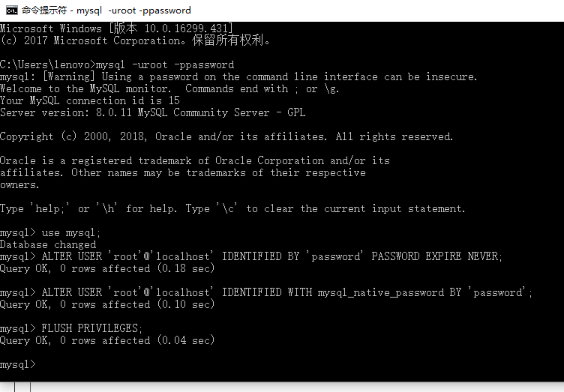Click the 'Query OK' line showing 0.18 sec
The image size is (564, 392).
[x=107, y=268]
